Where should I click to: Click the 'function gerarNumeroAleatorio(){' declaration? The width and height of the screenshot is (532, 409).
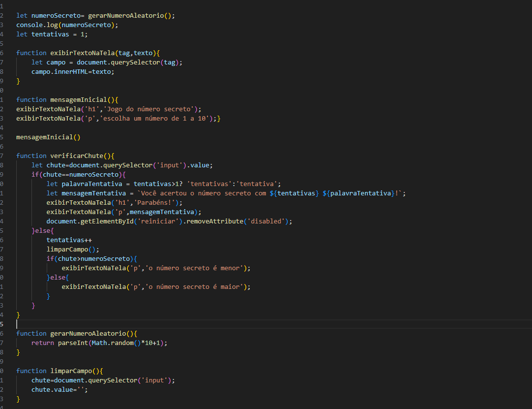click(x=77, y=334)
